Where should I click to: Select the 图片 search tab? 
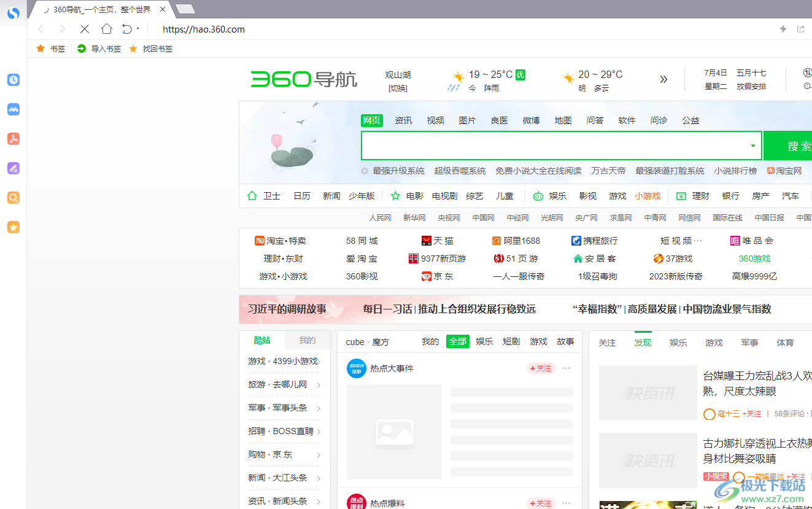pos(468,120)
